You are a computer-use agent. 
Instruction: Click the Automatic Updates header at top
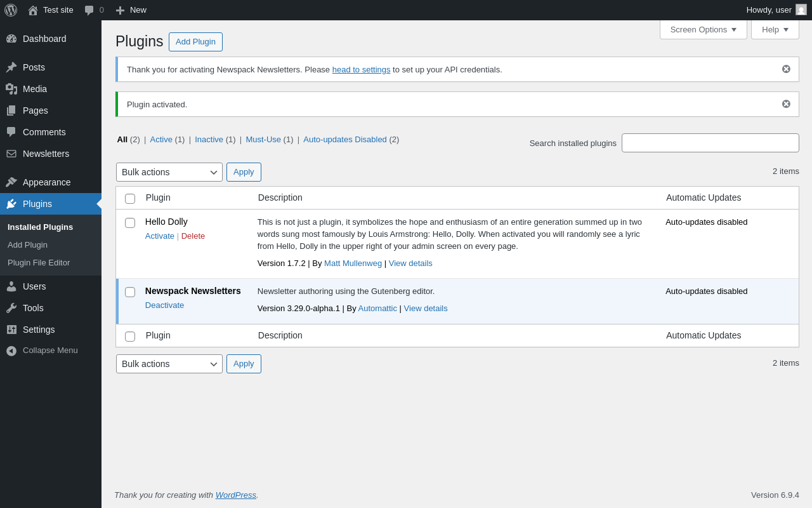(x=704, y=197)
